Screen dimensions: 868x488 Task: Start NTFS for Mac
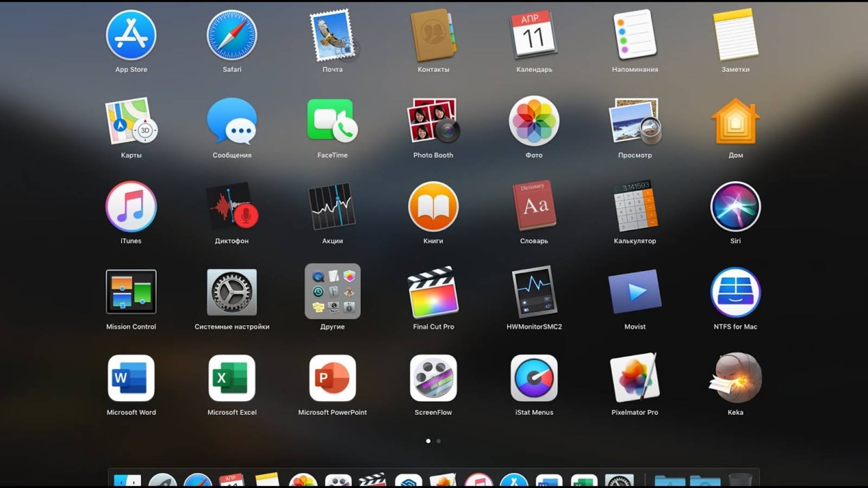pyautogui.click(x=735, y=293)
